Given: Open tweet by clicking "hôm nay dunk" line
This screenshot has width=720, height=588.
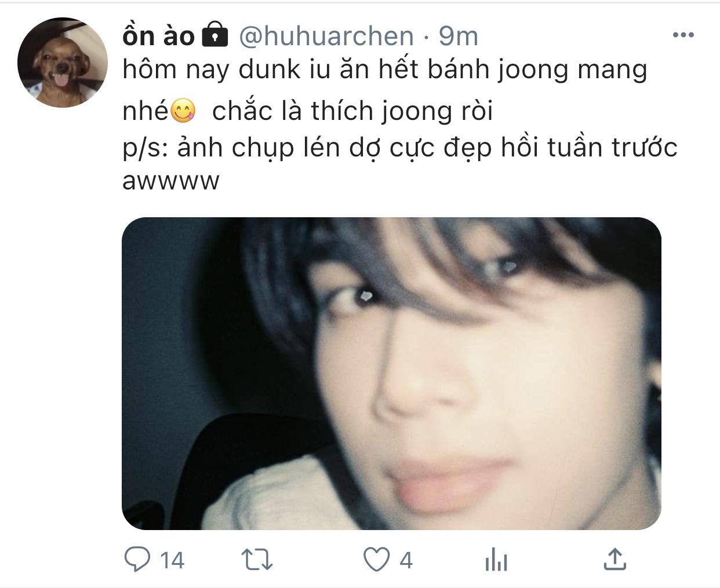Looking at the screenshot, I should click(385, 71).
